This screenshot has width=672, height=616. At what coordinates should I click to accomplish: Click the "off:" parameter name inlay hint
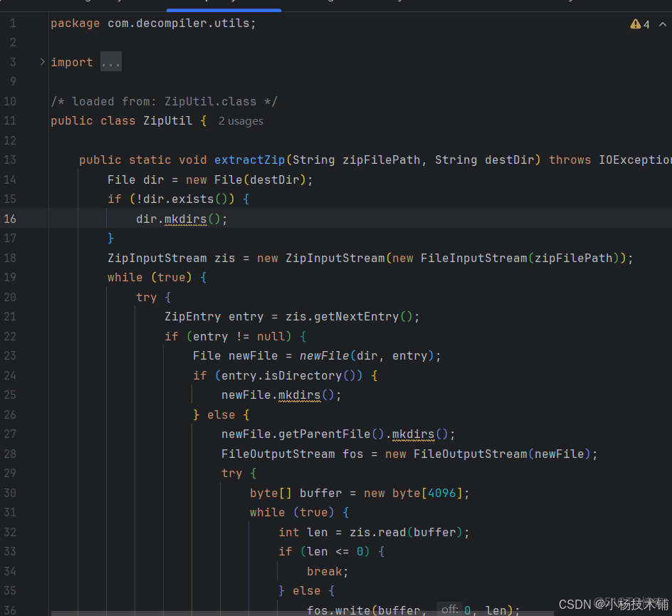tap(449, 609)
